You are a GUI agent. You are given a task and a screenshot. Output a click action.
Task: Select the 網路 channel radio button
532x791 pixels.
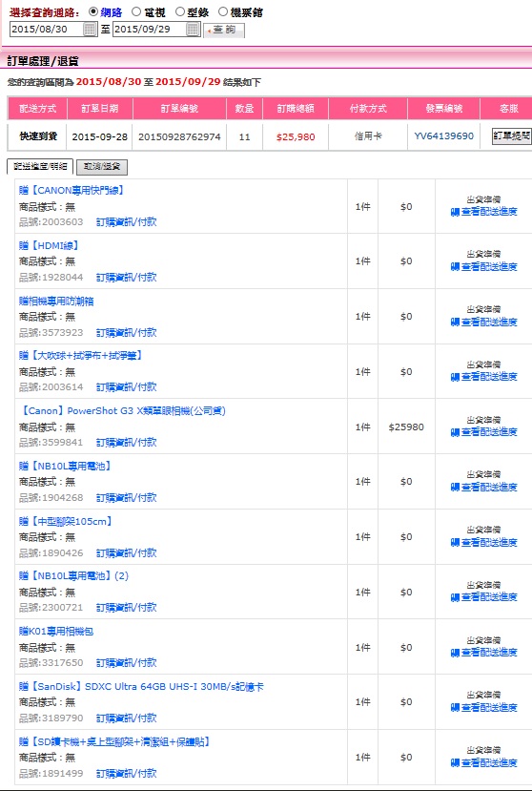[x=92, y=11]
